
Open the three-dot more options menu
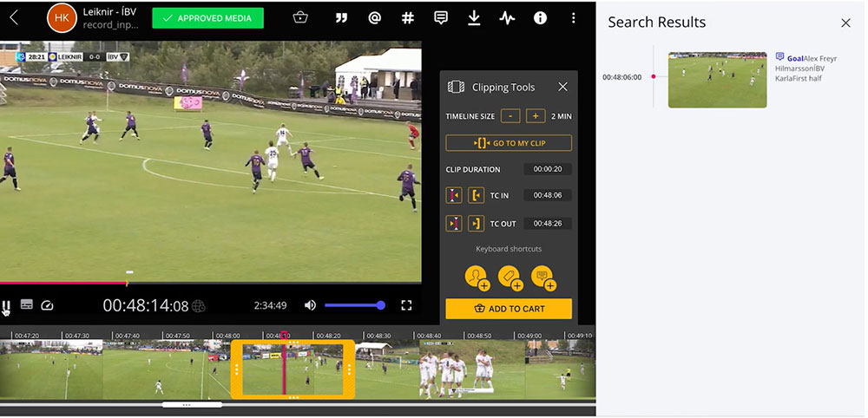click(x=573, y=17)
